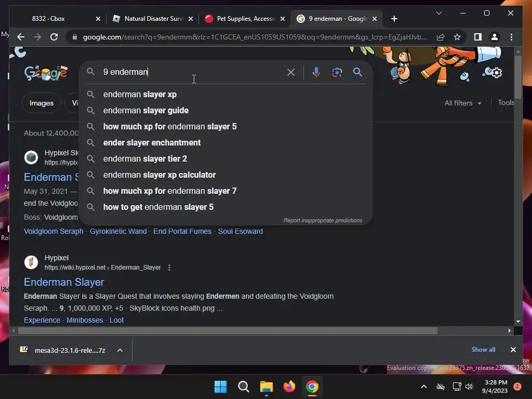
Task: Open the End Portal Fumes sitelink
Action: click(x=182, y=231)
